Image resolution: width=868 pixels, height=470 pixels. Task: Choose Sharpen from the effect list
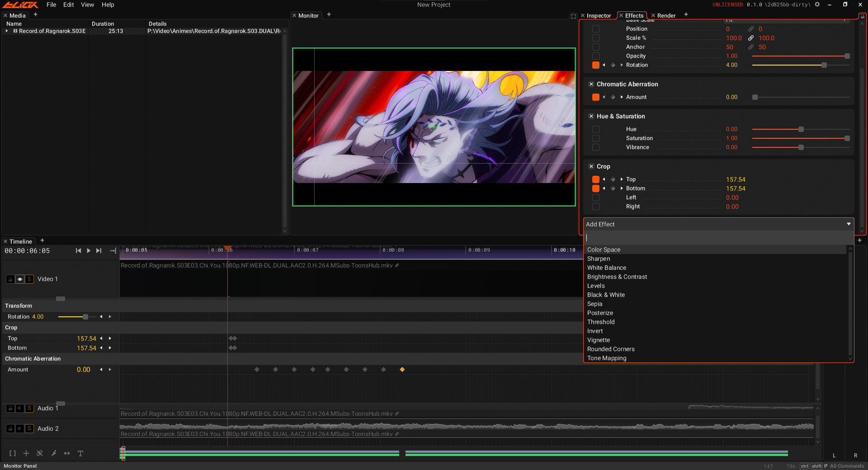click(717, 259)
